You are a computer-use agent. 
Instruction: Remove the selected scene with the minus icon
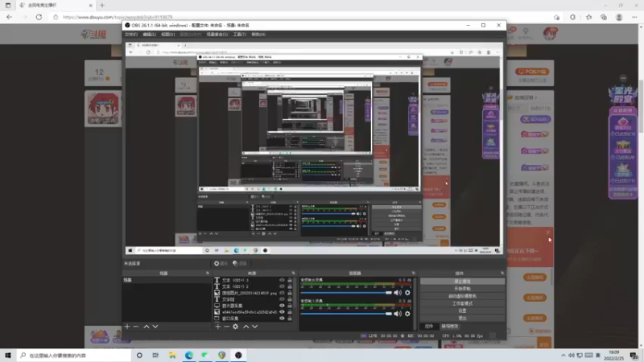(x=136, y=327)
